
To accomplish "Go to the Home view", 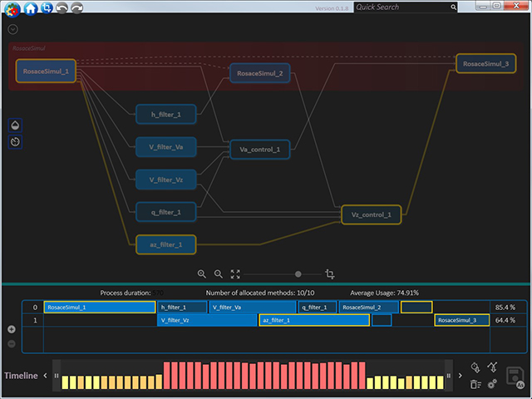I will tap(31, 7).
